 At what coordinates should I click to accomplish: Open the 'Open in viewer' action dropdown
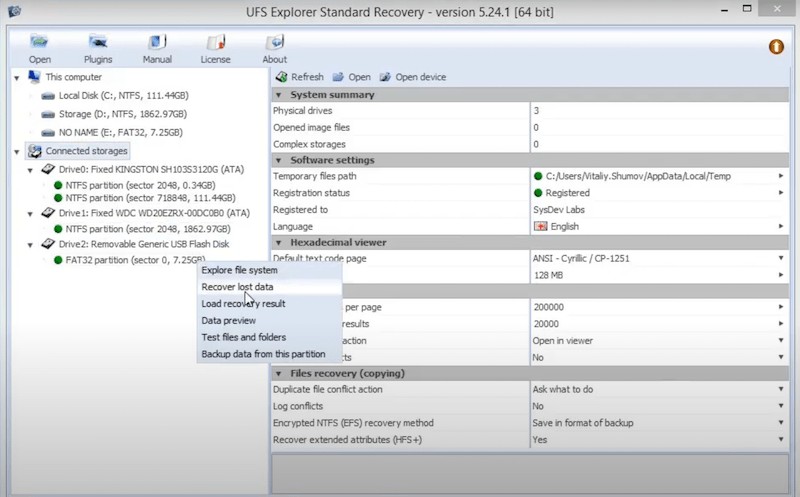[781, 340]
